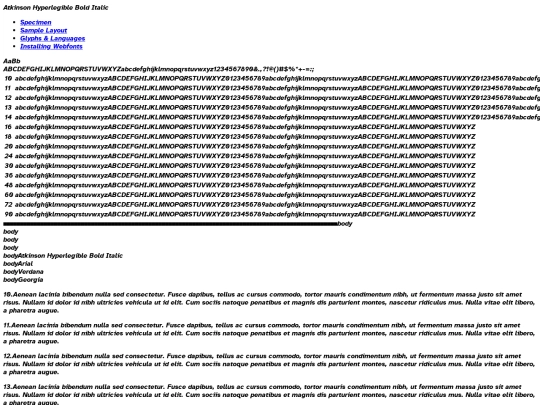Screen dimensions: 540x405
Task: Click the size 10 alphabet sample row
Action: (271, 79)
